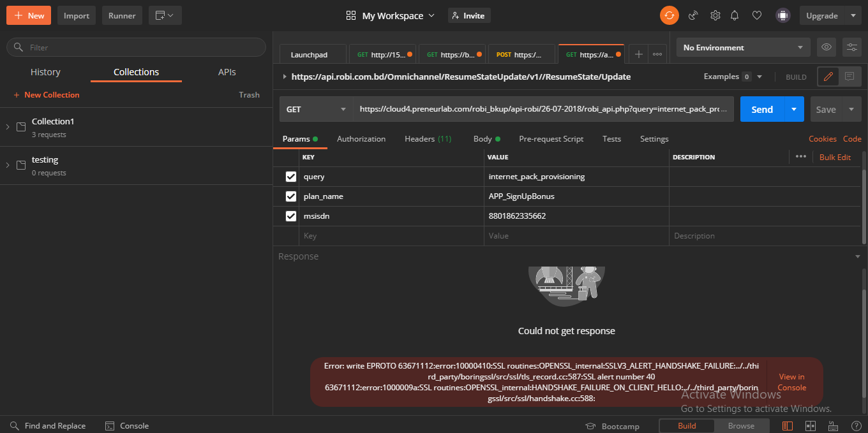The width and height of the screenshot is (868, 433).
Task: Click the workspace grid icon
Action: [350, 15]
